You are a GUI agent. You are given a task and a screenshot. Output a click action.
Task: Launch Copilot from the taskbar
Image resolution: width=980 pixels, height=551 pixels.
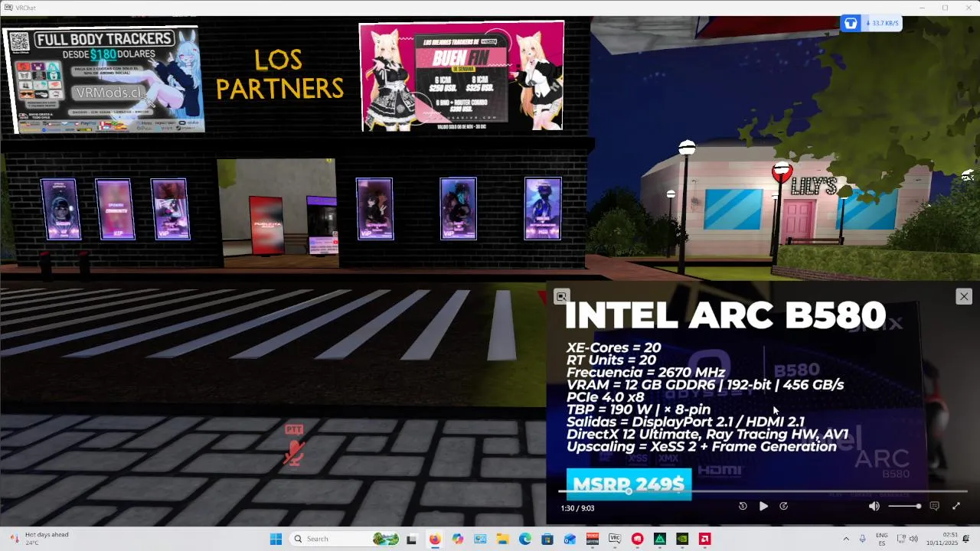(x=458, y=539)
